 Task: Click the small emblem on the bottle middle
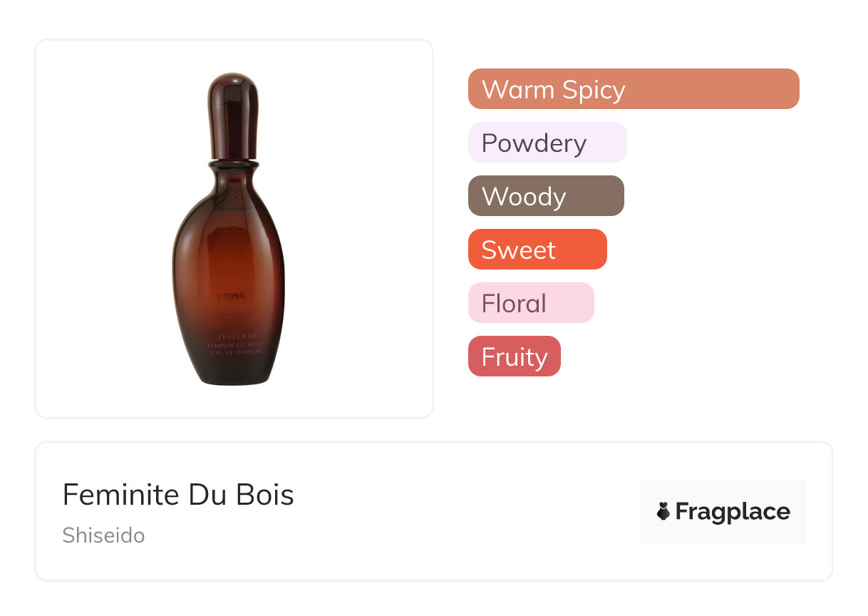pos(227,295)
